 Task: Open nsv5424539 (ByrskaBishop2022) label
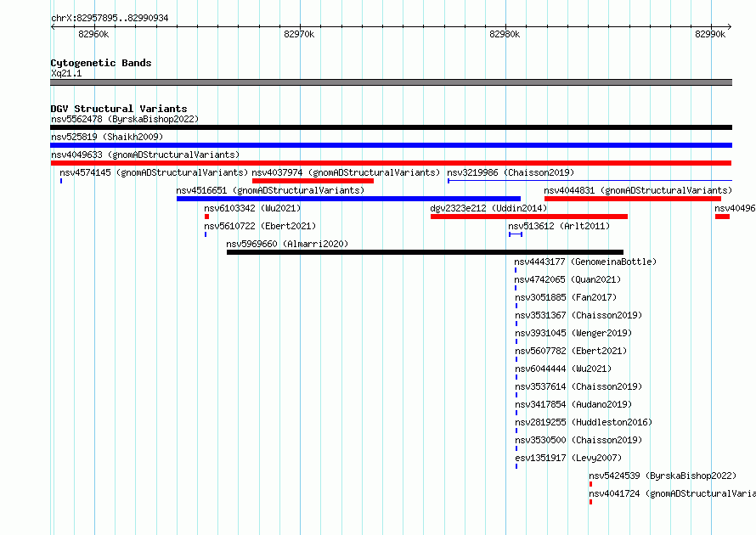point(663,476)
